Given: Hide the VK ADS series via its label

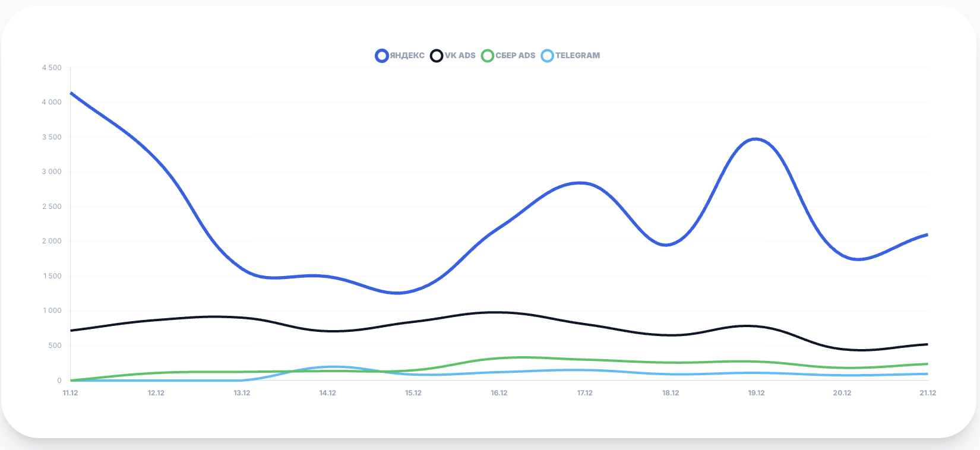Looking at the screenshot, I should 460,56.
